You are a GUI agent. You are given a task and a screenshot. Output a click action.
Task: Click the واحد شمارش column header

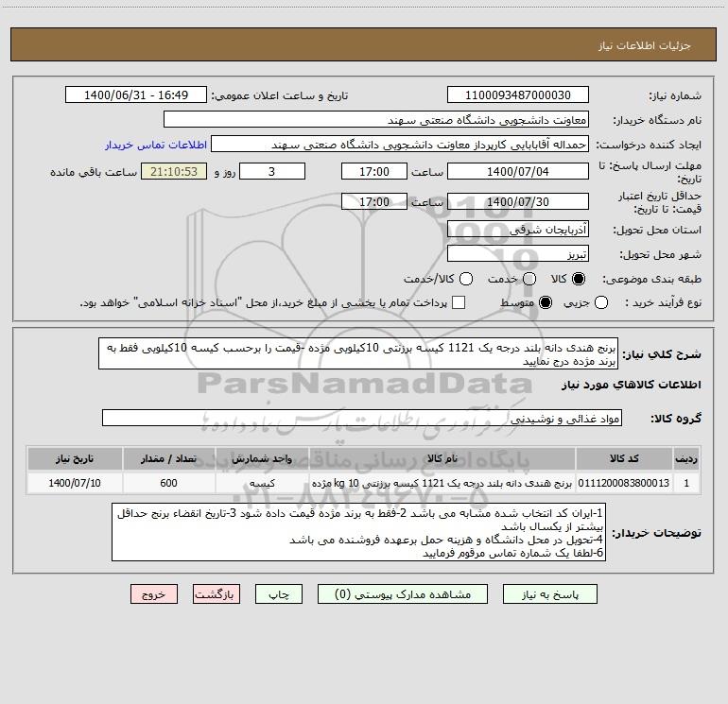tap(262, 458)
